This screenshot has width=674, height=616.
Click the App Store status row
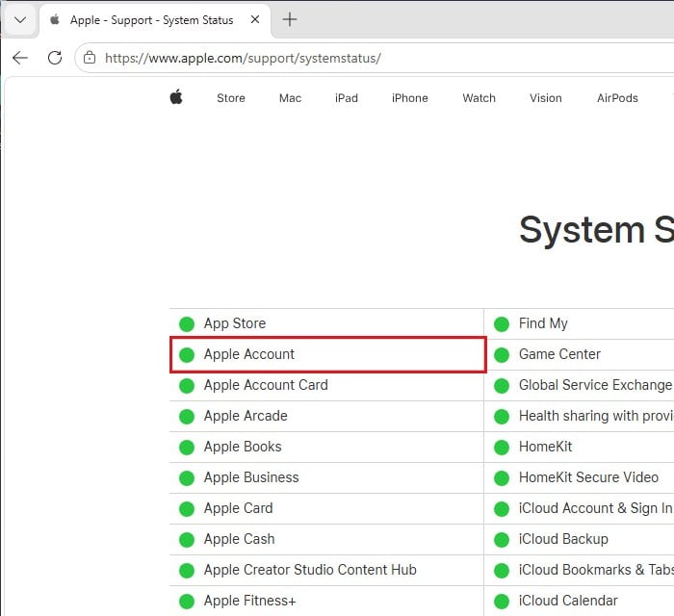(x=326, y=323)
